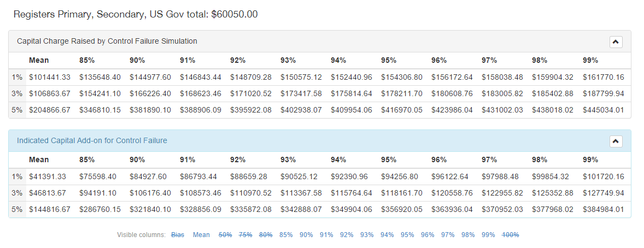Hide the 95% column via bottom link
Screen dimensions: 644x248
tap(407, 235)
